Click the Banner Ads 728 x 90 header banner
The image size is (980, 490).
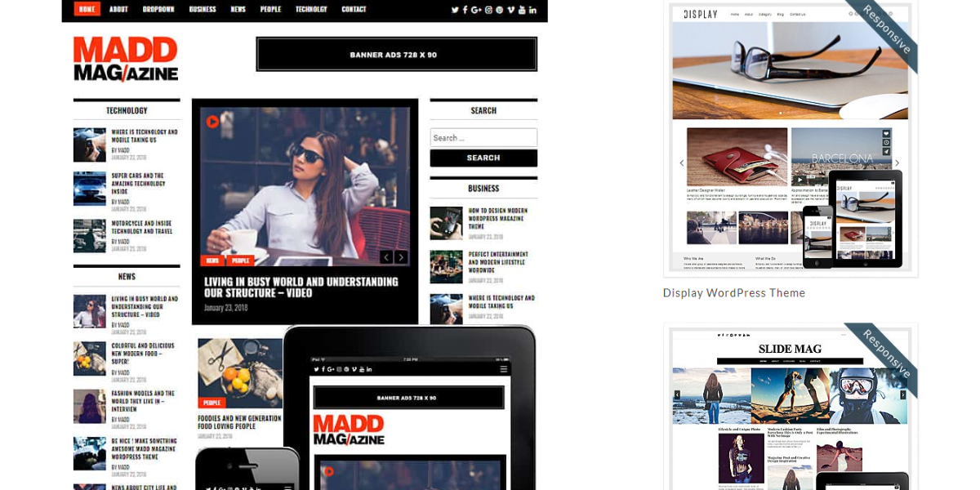point(397,54)
